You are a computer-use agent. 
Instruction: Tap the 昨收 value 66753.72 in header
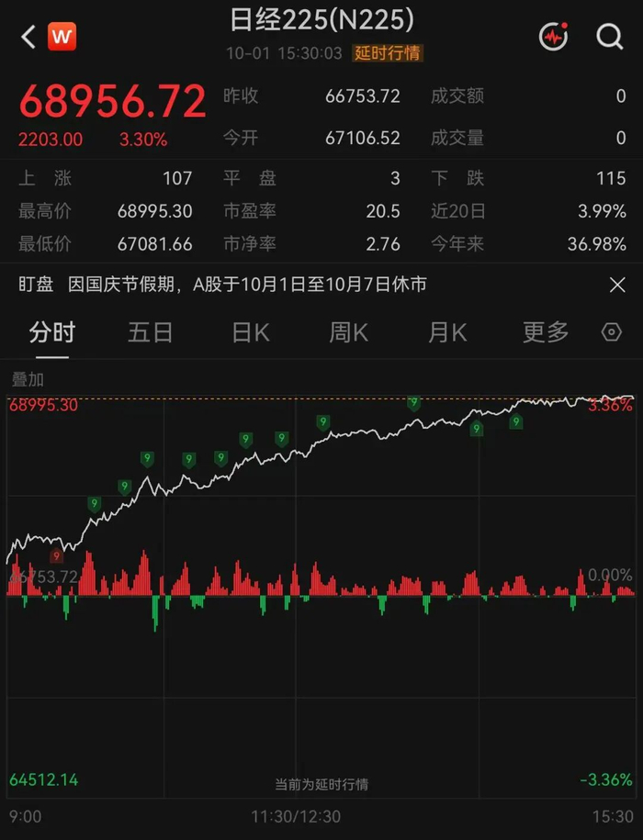tap(363, 96)
